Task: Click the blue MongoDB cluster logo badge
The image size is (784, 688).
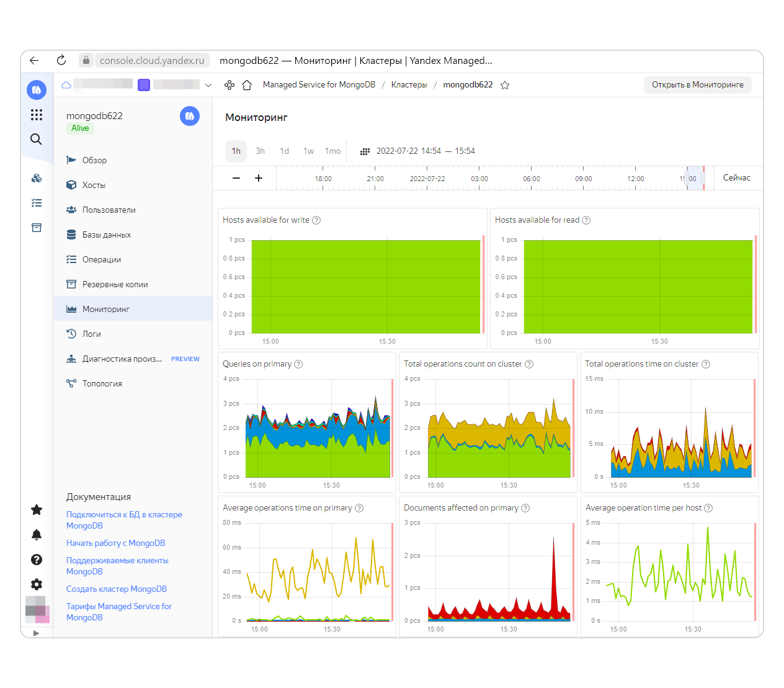Action: (190, 116)
